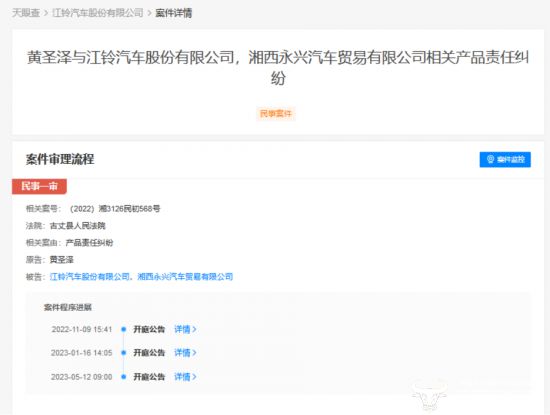Select 案件详情 breadcrumb item

(x=174, y=13)
